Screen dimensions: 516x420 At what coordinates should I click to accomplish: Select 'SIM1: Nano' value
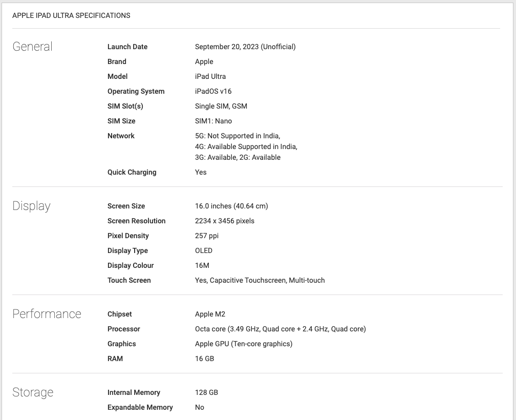213,121
